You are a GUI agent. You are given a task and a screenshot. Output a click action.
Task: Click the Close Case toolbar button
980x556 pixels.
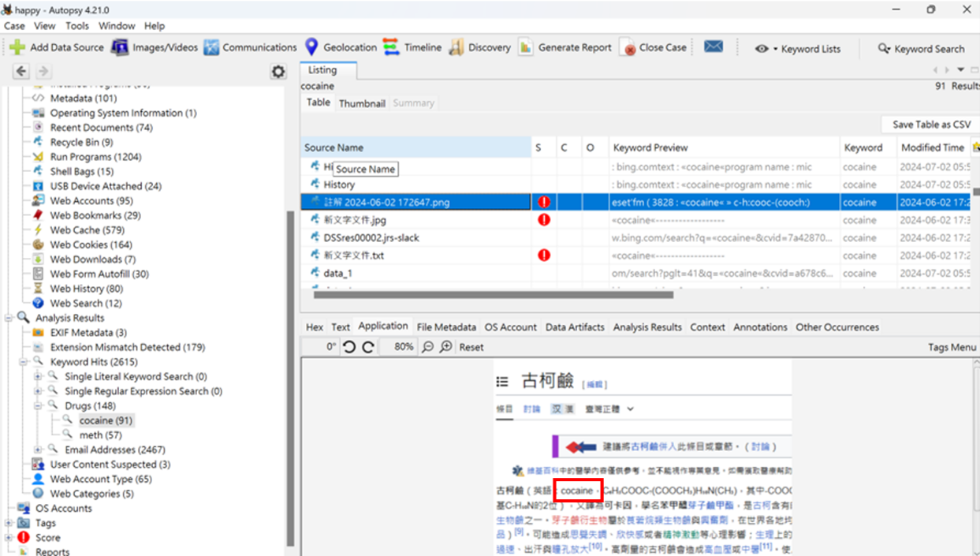click(x=653, y=47)
